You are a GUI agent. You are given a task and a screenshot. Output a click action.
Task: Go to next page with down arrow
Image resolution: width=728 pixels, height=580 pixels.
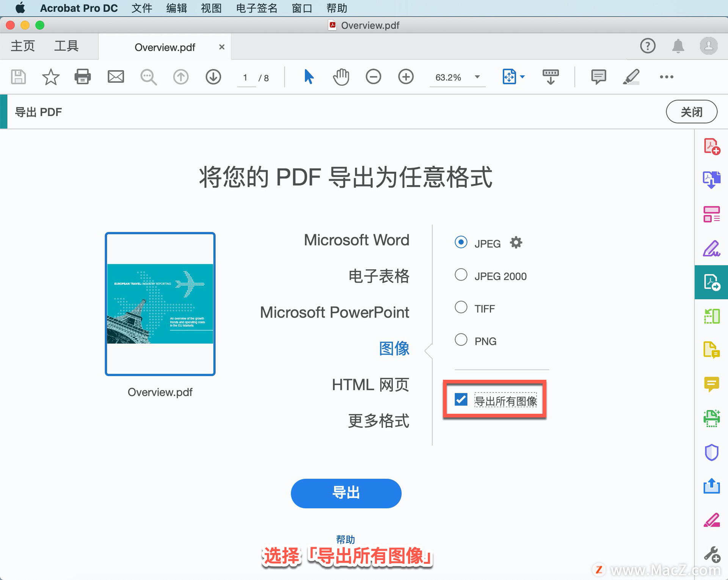(x=213, y=77)
